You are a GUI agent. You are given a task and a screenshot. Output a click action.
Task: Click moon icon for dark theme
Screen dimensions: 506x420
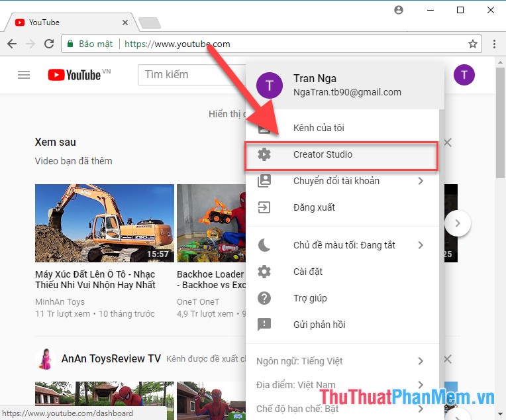264,245
